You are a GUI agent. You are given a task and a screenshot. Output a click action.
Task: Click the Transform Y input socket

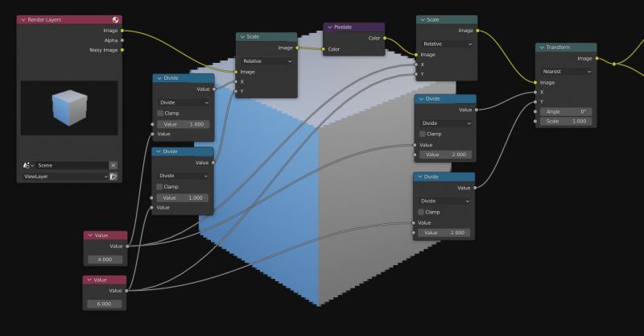535,102
